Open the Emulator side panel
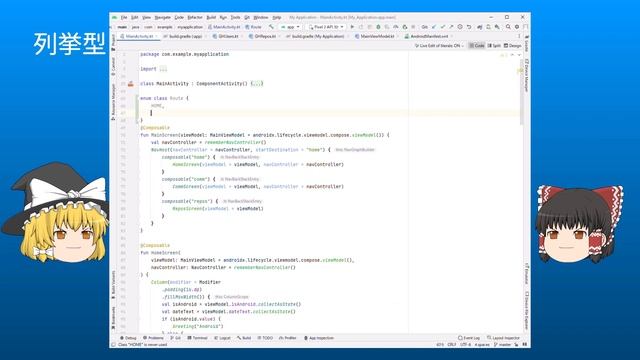The image size is (640, 360). (x=527, y=274)
